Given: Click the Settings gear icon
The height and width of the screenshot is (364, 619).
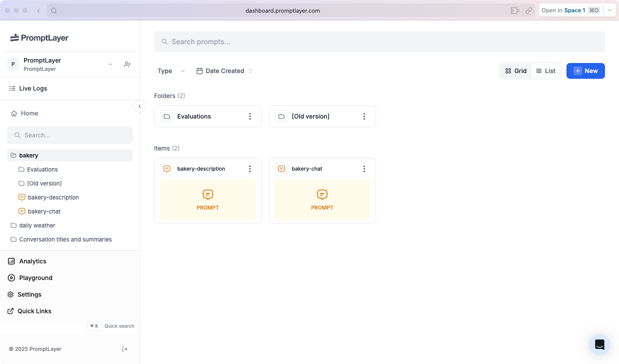Looking at the screenshot, I should pyautogui.click(x=11, y=294).
